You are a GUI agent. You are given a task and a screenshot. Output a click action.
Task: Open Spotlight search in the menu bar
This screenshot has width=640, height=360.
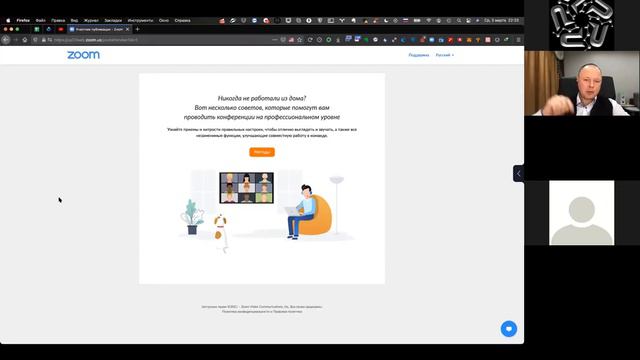click(x=459, y=20)
